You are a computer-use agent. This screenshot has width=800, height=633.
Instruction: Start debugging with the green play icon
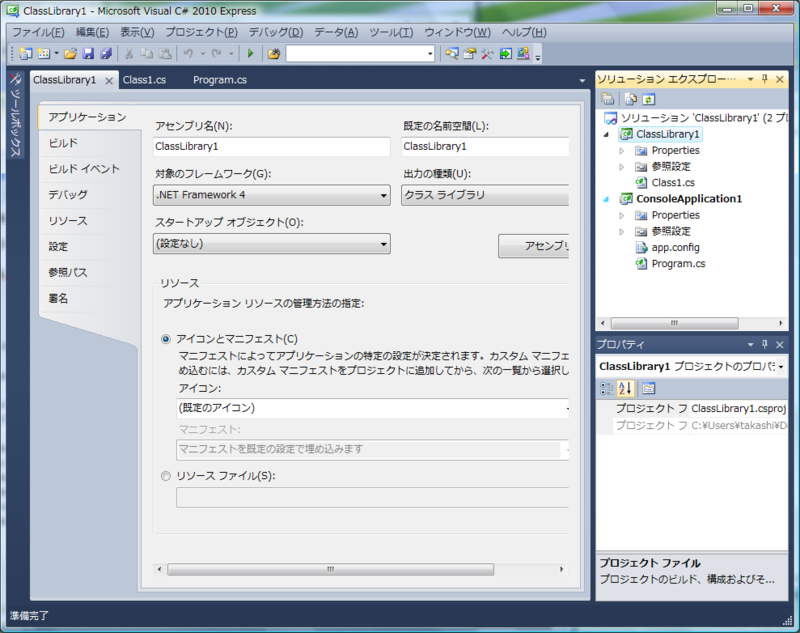[251, 54]
